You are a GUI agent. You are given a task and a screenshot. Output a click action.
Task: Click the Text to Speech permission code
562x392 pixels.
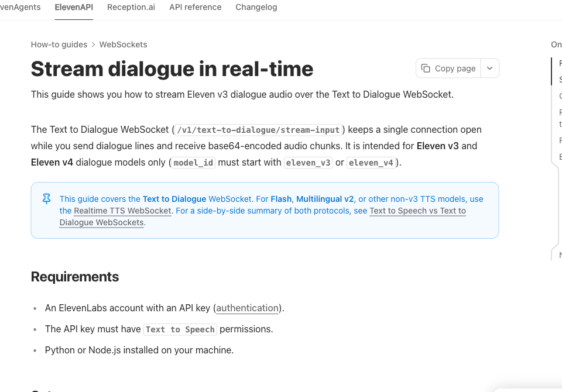180,329
